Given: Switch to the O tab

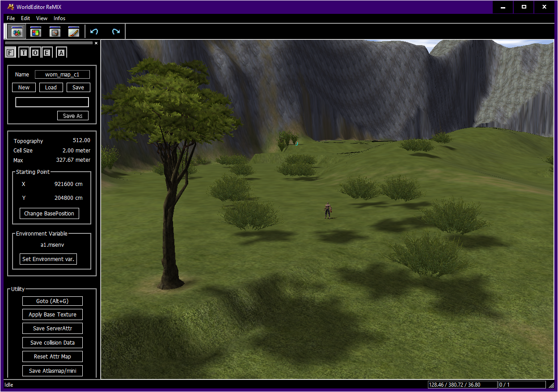Looking at the screenshot, I should pyautogui.click(x=35, y=52).
